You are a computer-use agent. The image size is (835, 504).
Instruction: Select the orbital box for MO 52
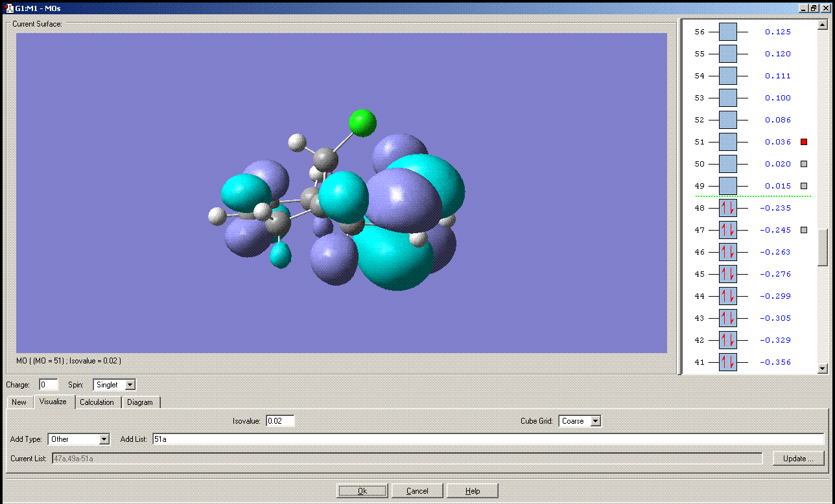728,120
